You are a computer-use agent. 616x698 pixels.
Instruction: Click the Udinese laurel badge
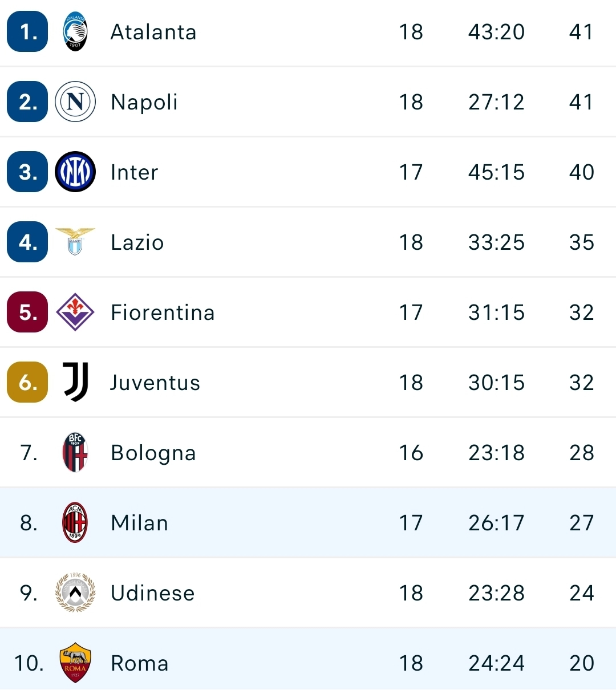coord(75,593)
